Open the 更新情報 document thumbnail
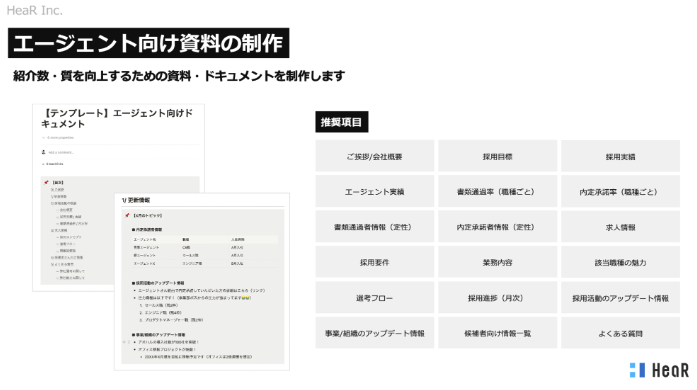 coord(202,281)
